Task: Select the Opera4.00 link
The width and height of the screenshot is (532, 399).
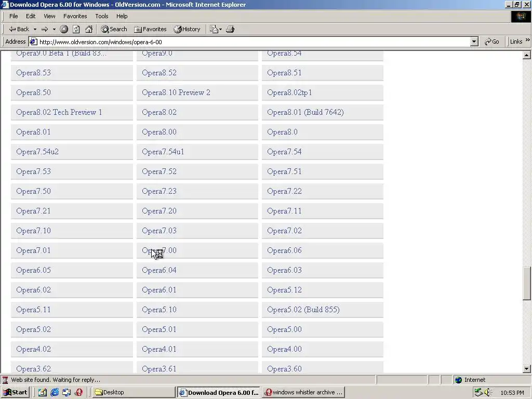Action: pos(284,349)
